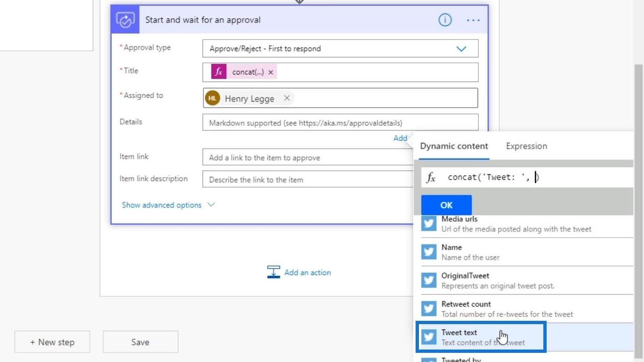
Task: Remove the concat(...) token from Title
Action: [271, 72]
